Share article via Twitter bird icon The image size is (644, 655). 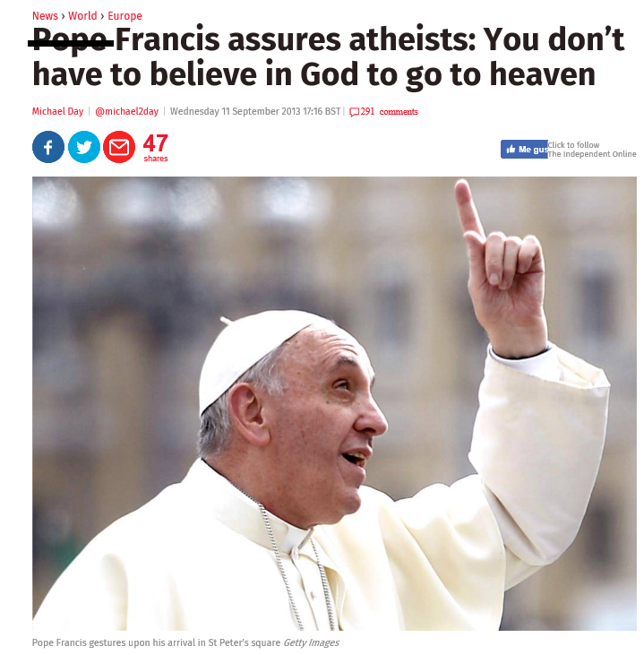(x=84, y=147)
